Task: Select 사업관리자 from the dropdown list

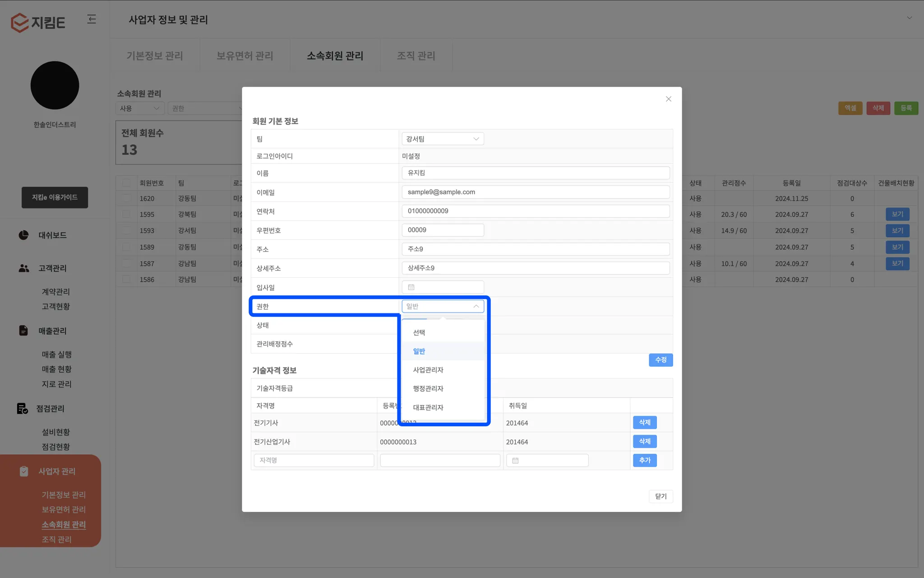Action: pyautogui.click(x=428, y=370)
